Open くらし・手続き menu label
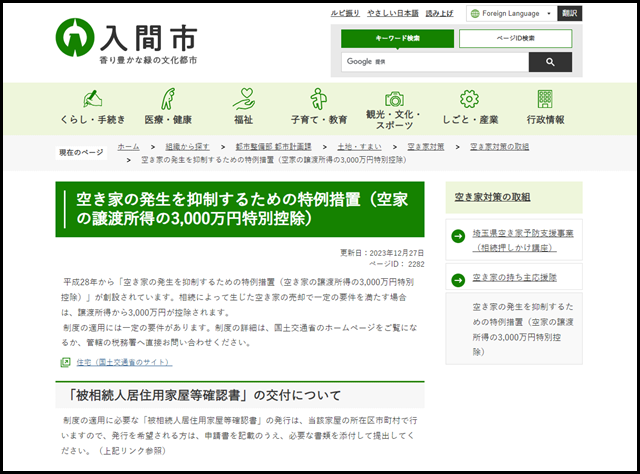 click(x=93, y=120)
